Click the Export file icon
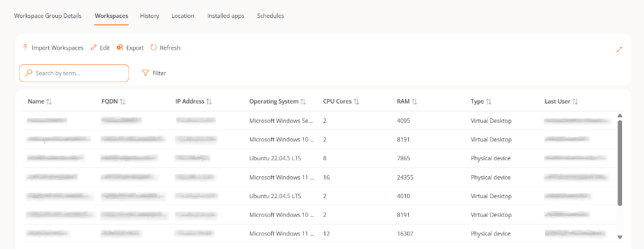This screenshot has width=644, height=249. [x=120, y=48]
